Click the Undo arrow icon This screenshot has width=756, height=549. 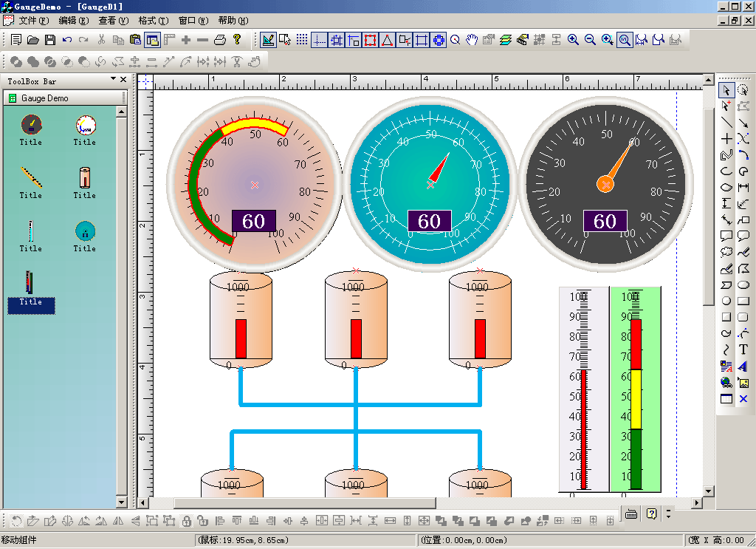pyautogui.click(x=67, y=40)
